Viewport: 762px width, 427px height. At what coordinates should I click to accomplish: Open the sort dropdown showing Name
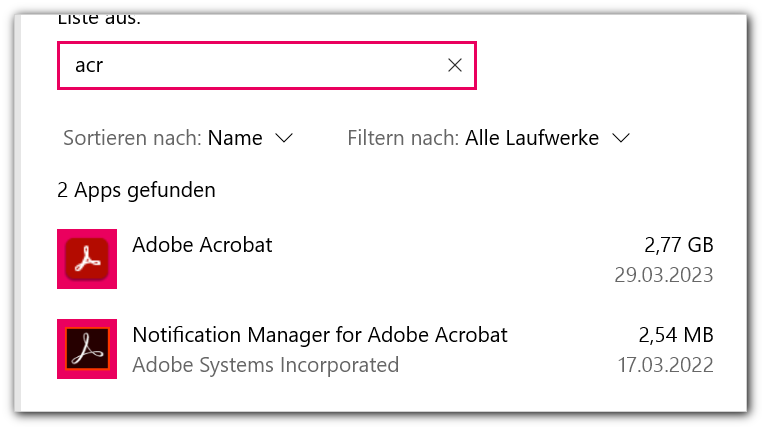click(x=235, y=138)
